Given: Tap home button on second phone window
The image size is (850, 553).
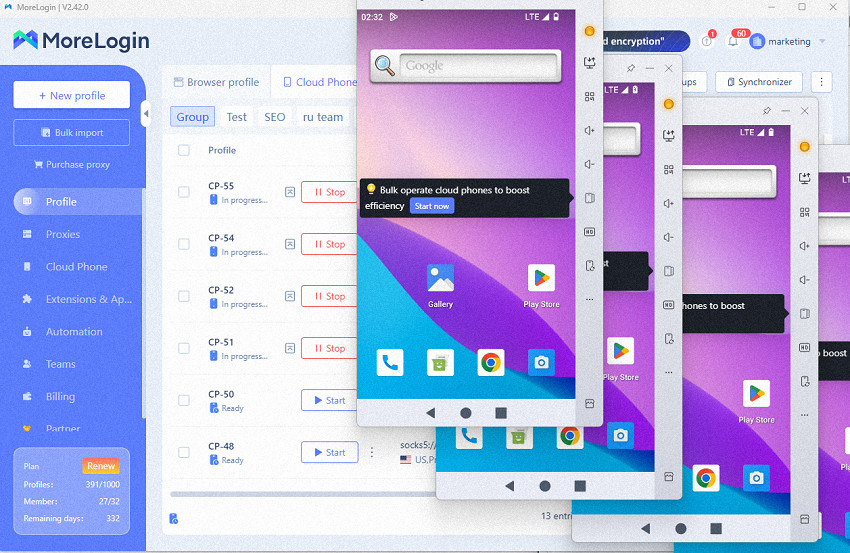Looking at the screenshot, I should [x=545, y=486].
